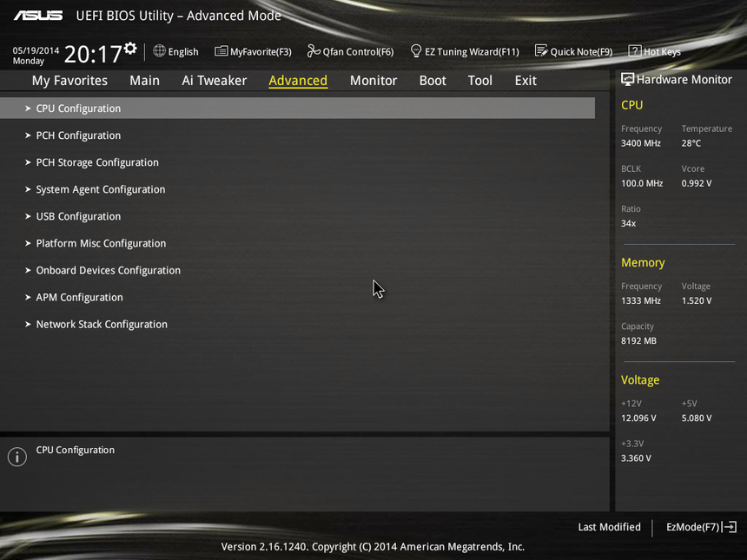Launch the EZ Tuning Wizard
The image size is (747, 560).
coord(465,51)
